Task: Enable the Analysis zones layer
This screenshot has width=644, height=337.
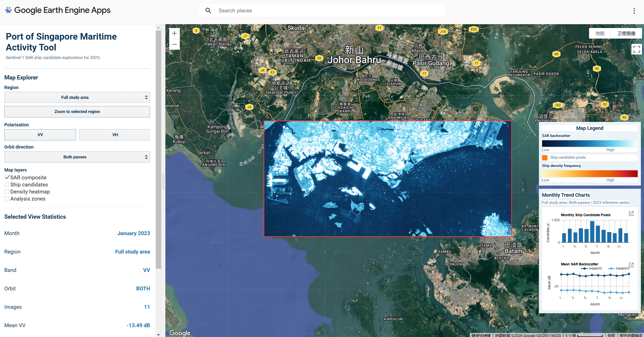Action: click(x=7, y=199)
